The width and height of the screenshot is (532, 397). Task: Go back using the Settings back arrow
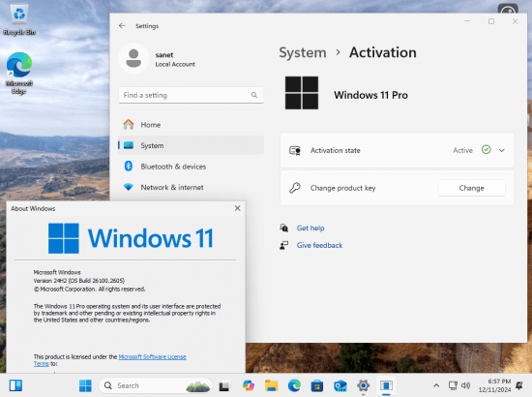(x=122, y=26)
